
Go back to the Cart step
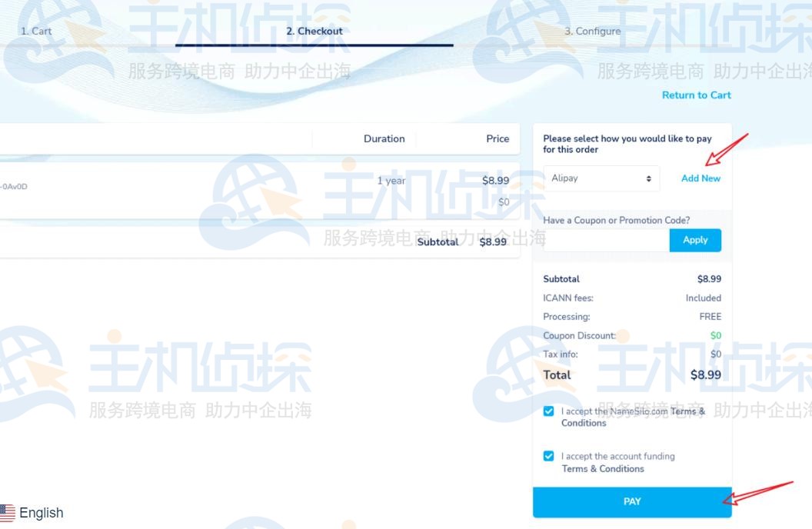coord(36,31)
